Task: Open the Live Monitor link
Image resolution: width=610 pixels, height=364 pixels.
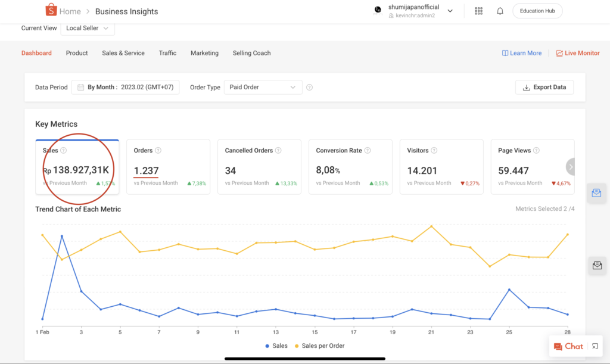Action: click(x=577, y=53)
